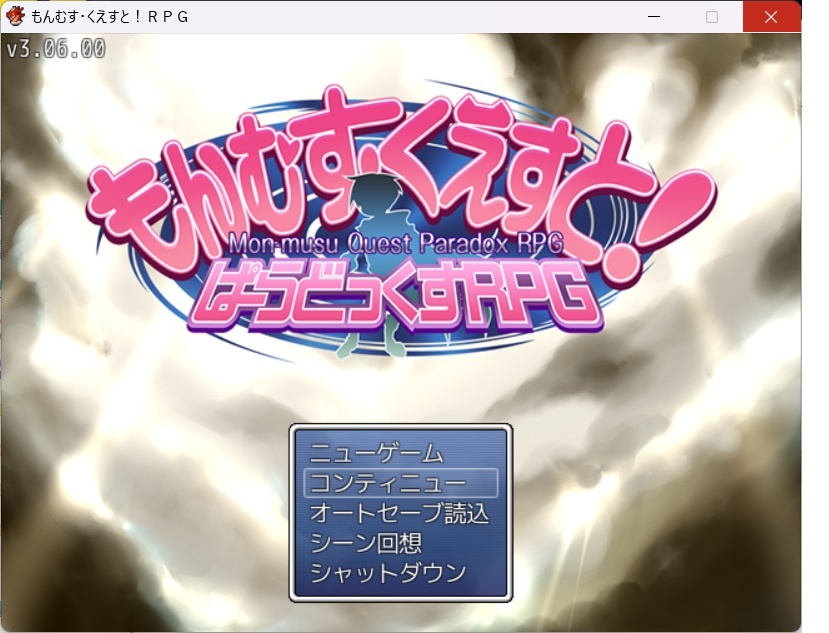Click the Mon-musu Quest Paradox RPG subtitle

pyautogui.click(x=395, y=243)
